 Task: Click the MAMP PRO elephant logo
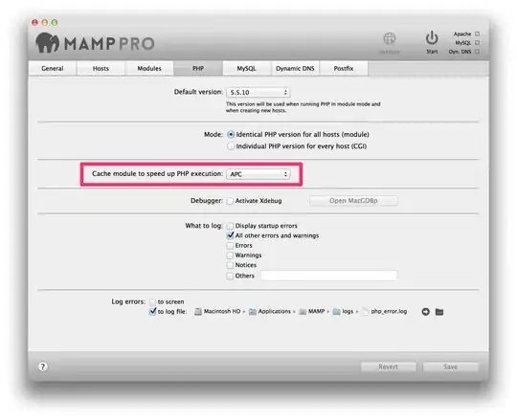click(47, 43)
